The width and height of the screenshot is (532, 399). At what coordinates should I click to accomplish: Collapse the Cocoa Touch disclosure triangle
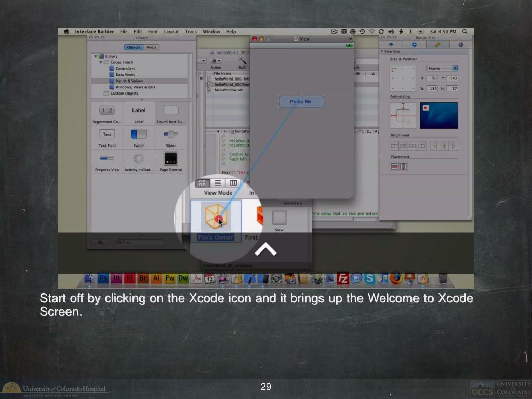[100, 62]
